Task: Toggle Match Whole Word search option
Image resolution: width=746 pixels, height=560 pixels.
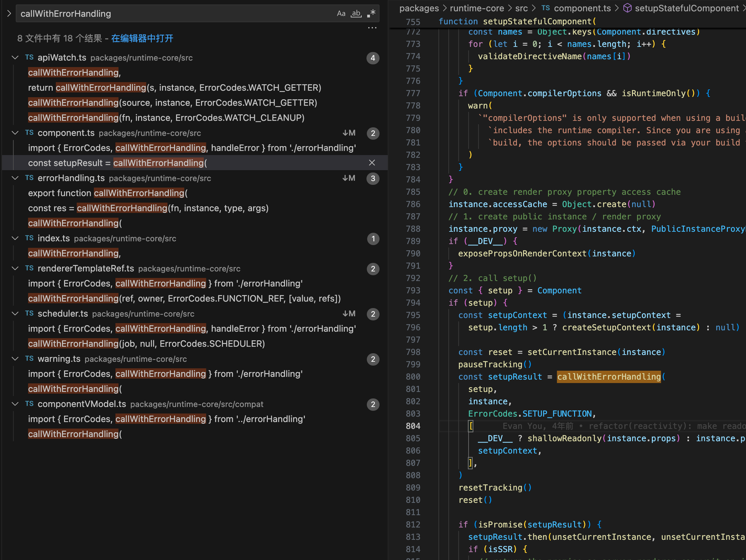Action: click(356, 13)
